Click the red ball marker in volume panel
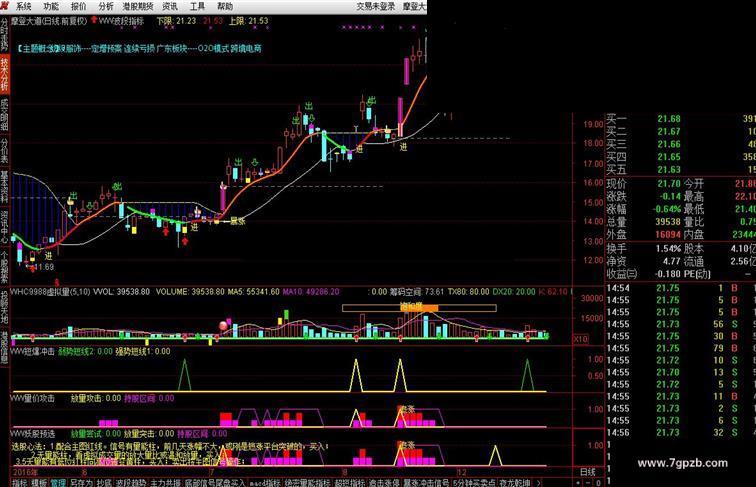The height and width of the screenshot is (487, 756). pyautogui.click(x=223, y=325)
